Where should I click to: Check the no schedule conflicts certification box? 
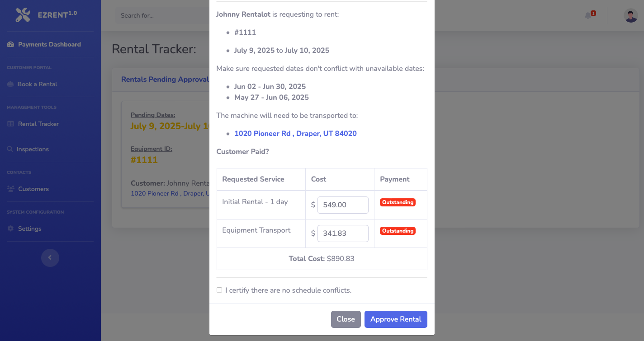pos(219,290)
